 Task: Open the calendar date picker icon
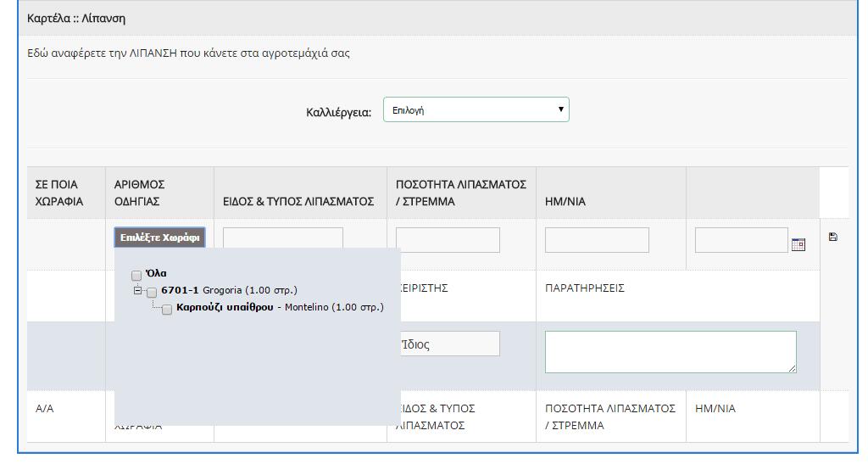798,244
